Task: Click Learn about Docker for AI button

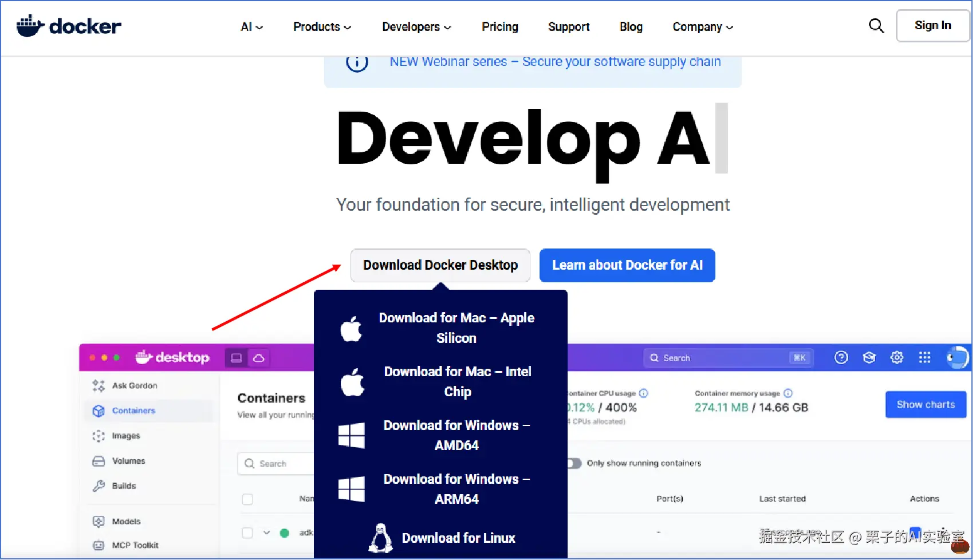Action: pos(627,265)
